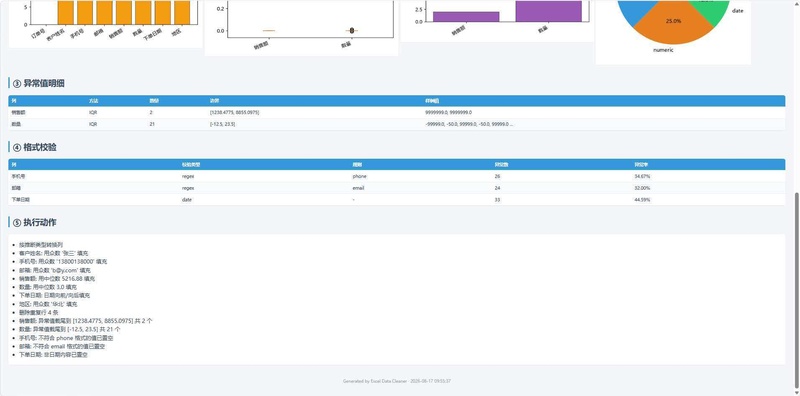Click the orange 客户姓名 bar
Screen dimensions: 800x396
(x=65, y=13)
